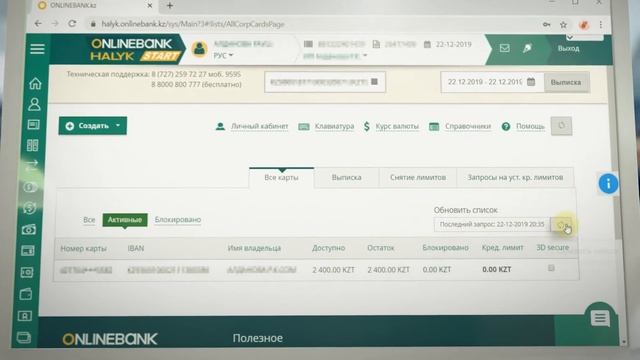Switch to Запросы на уст. кр. лимитов tab
640x360 pixels.
click(x=515, y=178)
